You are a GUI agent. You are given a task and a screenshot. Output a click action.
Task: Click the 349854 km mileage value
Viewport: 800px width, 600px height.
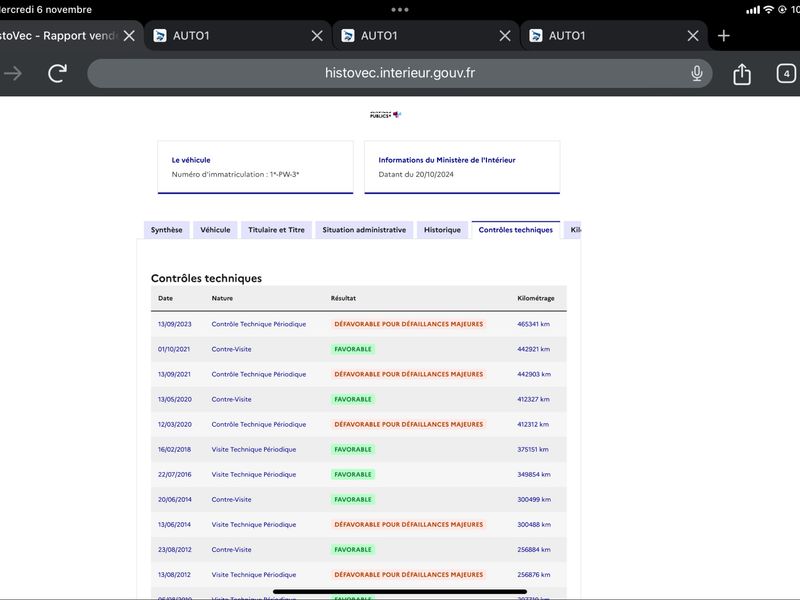coord(534,474)
